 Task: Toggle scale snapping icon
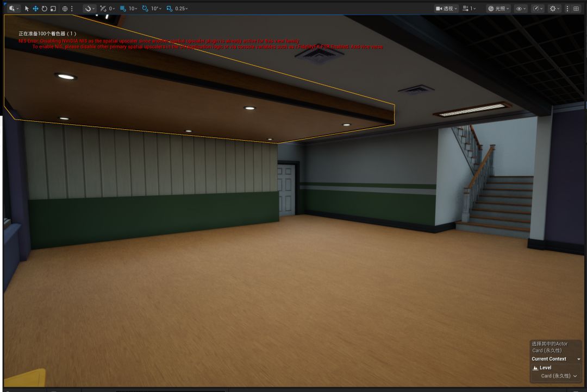pyautogui.click(x=170, y=8)
